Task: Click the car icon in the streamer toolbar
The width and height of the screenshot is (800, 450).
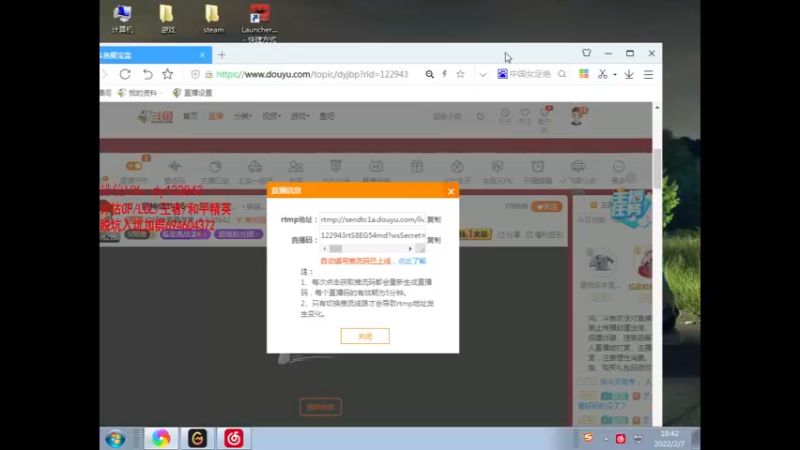Action: pos(255,166)
